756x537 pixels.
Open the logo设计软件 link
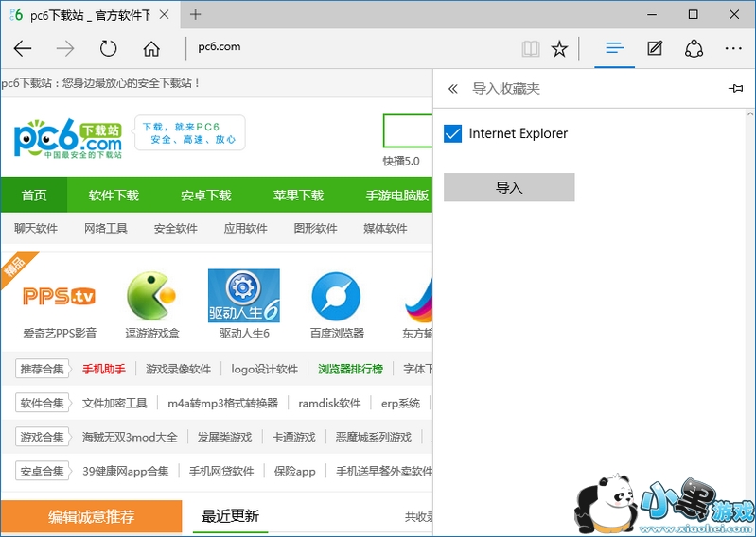pos(264,369)
